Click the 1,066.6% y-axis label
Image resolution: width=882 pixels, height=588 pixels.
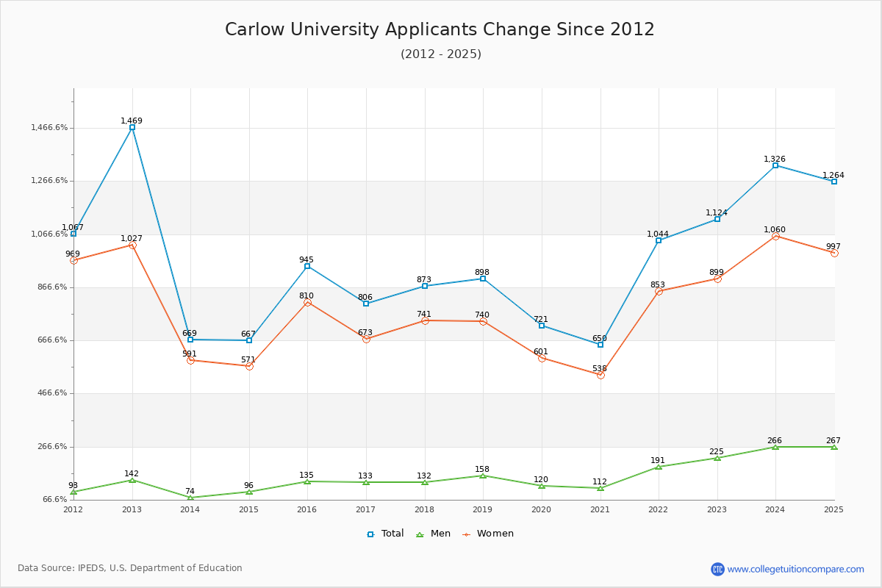coord(49,234)
